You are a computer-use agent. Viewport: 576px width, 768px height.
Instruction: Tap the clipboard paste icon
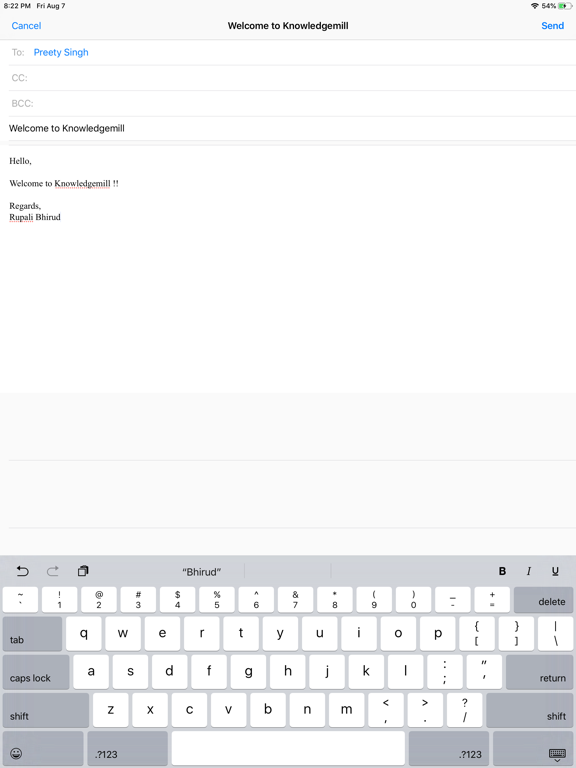[83, 571]
